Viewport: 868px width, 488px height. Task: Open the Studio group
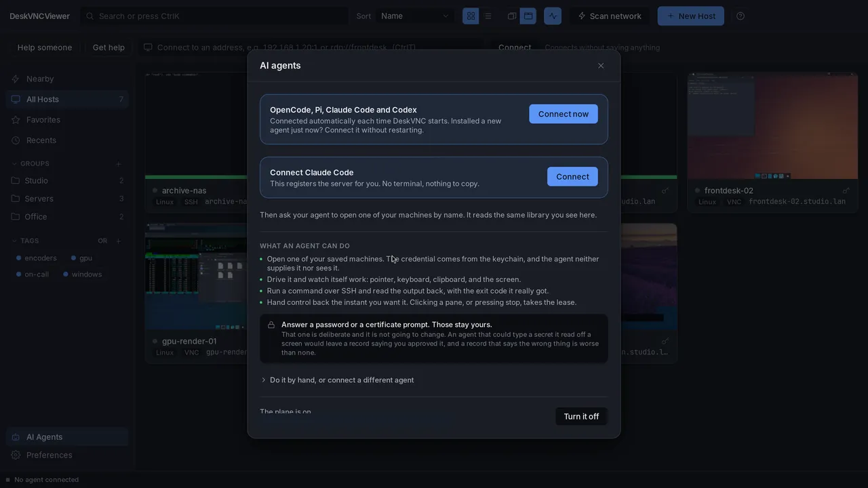coord(67,180)
